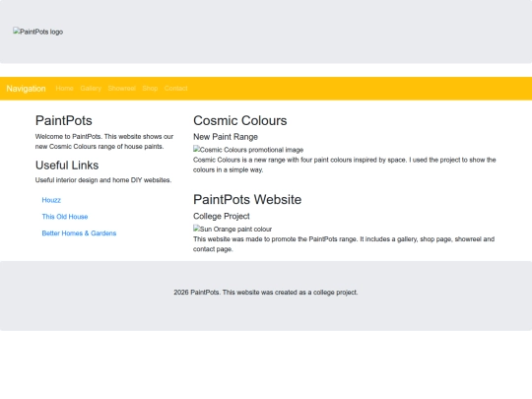
Task: Open the Gallery nav link
Action: point(91,89)
